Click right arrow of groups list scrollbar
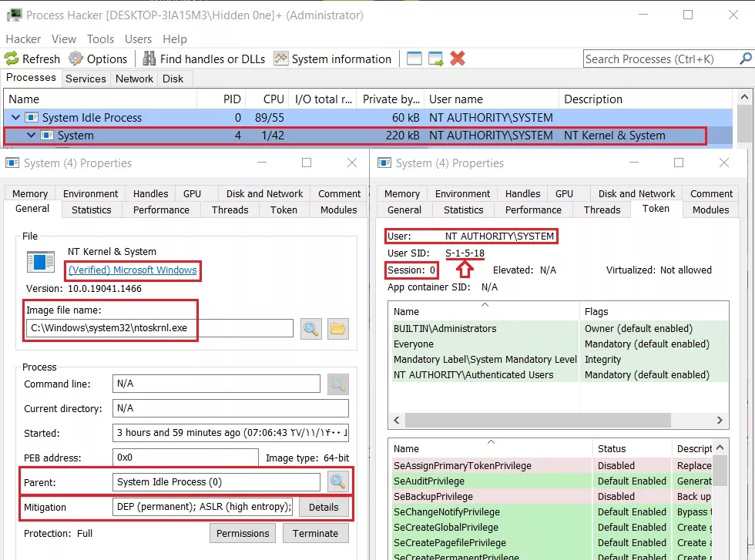 point(720,420)
